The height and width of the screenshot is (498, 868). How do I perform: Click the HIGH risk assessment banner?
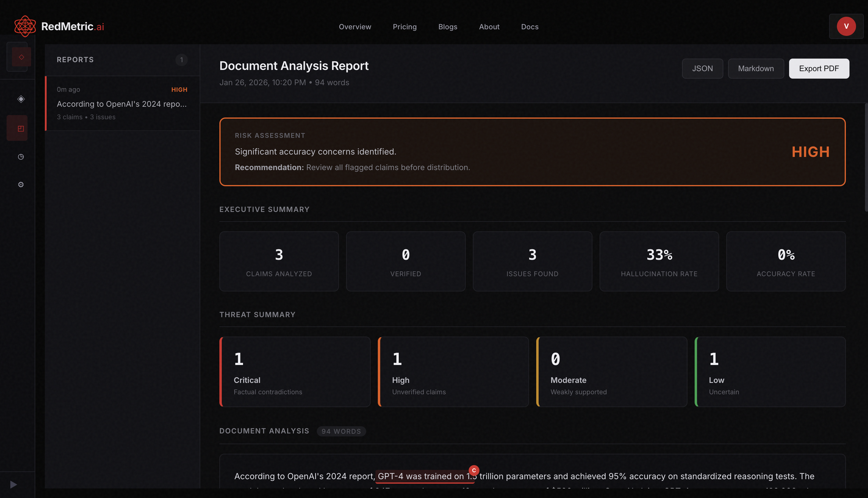(x=532, y=152)
